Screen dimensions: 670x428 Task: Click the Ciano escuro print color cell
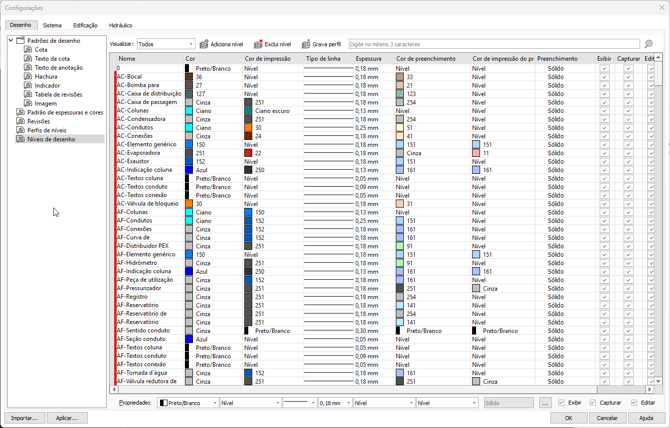pos(272,111)
